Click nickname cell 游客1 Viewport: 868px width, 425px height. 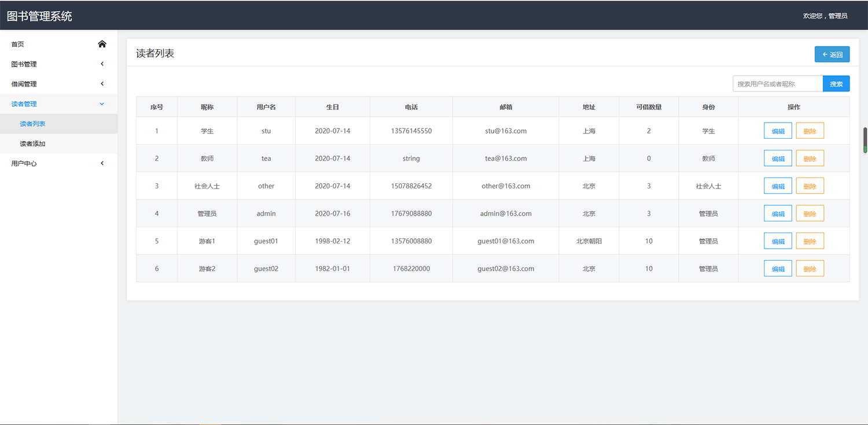point(207,241)
